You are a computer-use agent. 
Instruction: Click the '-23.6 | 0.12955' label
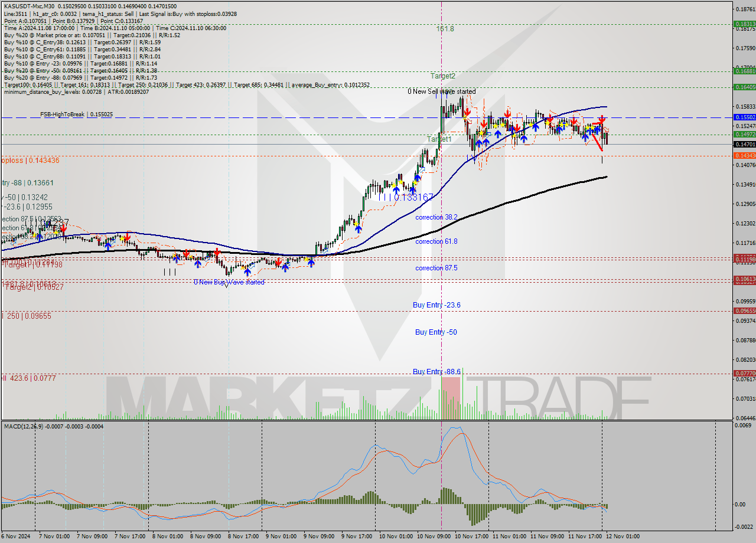point(26,207)
